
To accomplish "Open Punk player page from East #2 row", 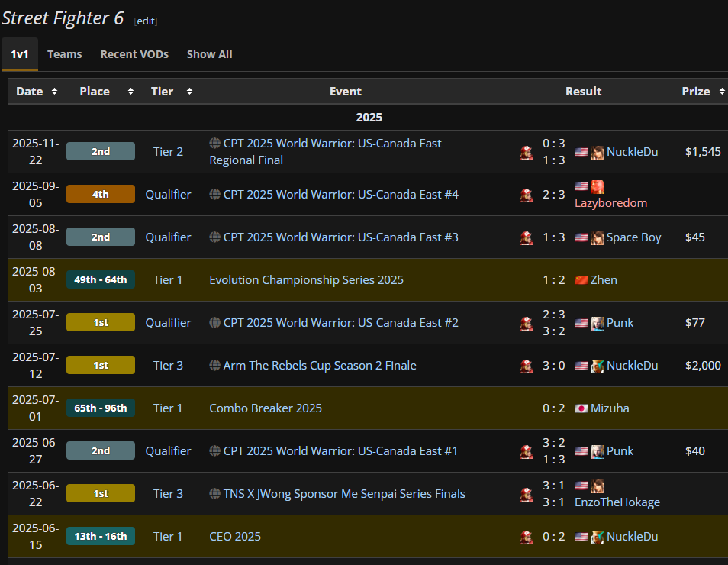I will tap(620, 322).
